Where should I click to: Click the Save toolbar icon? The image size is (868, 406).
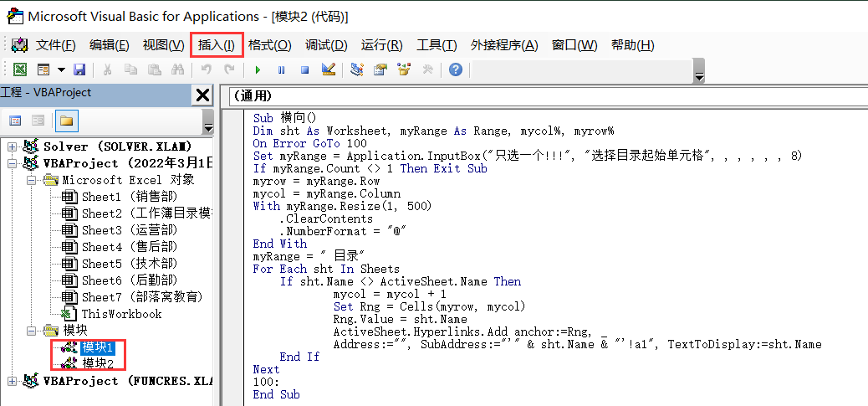pyautogui.click(x=79, y=69)
